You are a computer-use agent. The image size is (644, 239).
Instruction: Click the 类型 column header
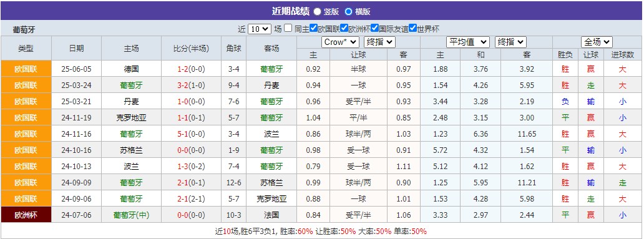click(x=26, y=49)
